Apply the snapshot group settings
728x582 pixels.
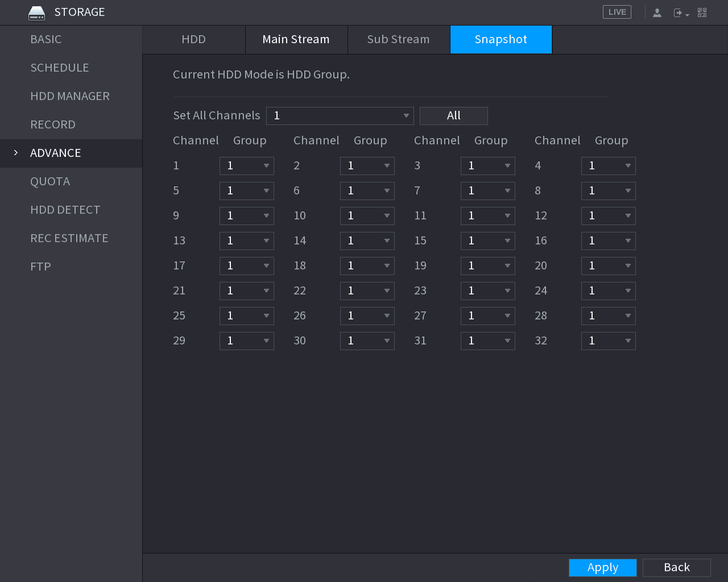603,567
